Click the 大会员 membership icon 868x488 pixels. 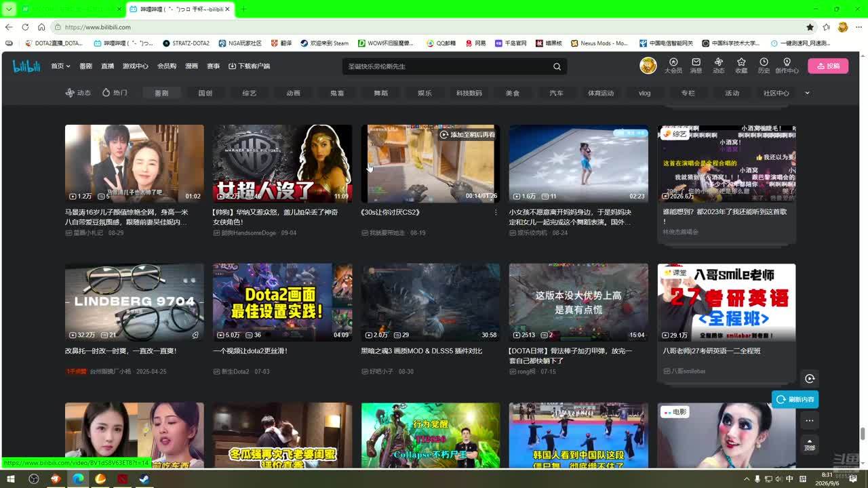point(673,62)
